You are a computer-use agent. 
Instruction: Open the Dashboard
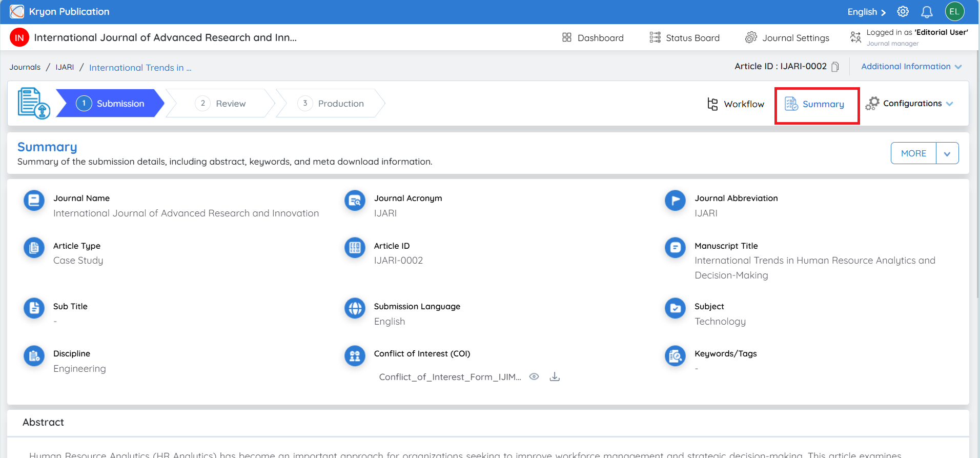click(x=593, y=37)
